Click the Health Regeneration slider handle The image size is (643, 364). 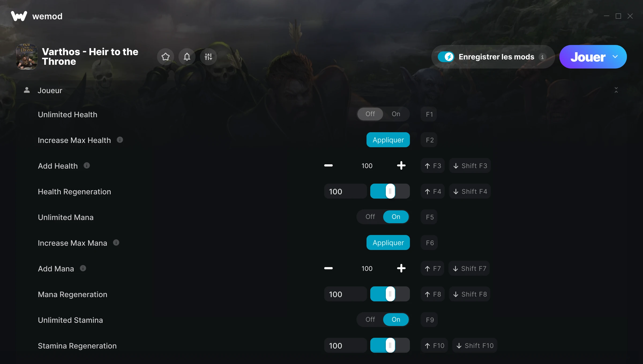tap(390, 191)
